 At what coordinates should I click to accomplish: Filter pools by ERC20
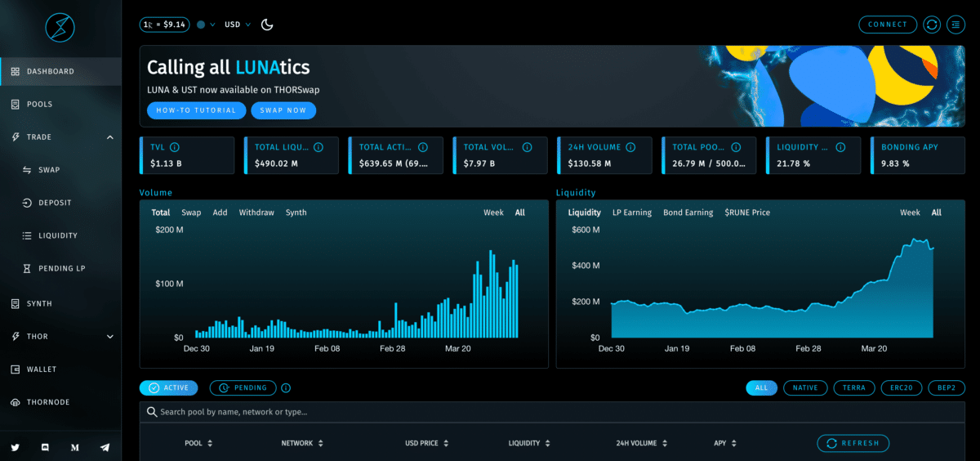coord(902,388)
